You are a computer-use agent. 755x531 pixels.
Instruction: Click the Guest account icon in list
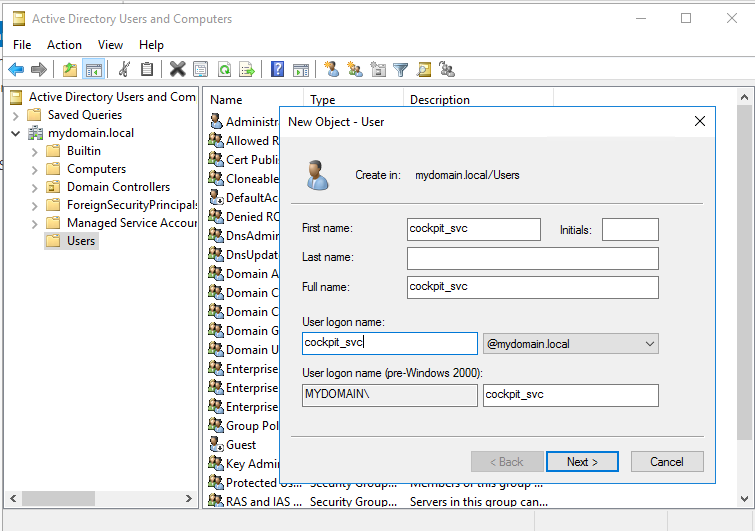[216, 444]
